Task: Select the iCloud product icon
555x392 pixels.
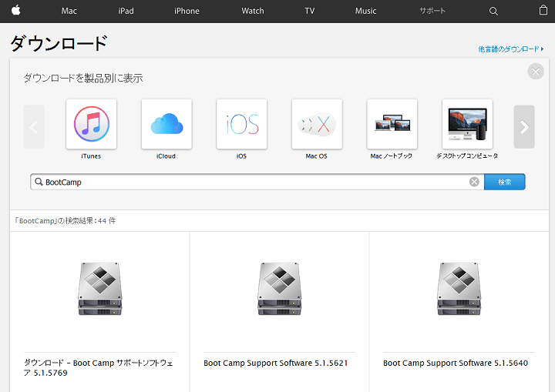Action: click(166, 124)
